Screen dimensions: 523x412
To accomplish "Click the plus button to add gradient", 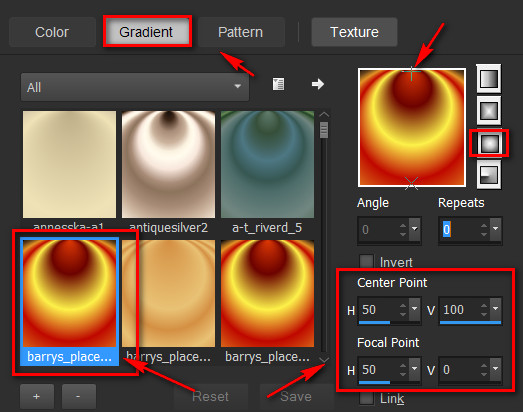I will click(37, 396).
